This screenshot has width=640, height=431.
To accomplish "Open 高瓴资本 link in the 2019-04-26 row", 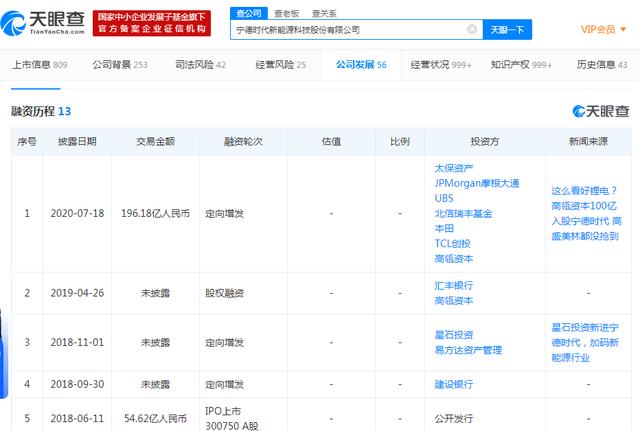I will pyautogui.click(x=454, y=301).
